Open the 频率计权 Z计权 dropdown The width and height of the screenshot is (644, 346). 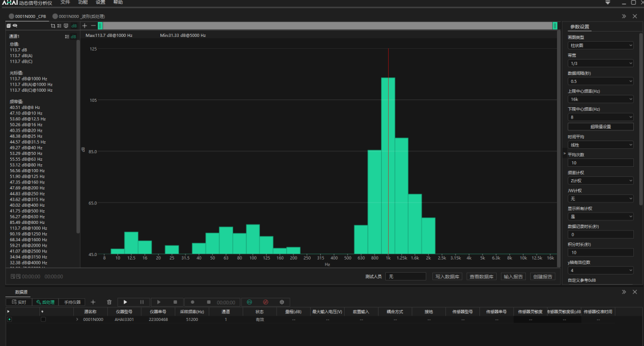[x=600, y=181]
